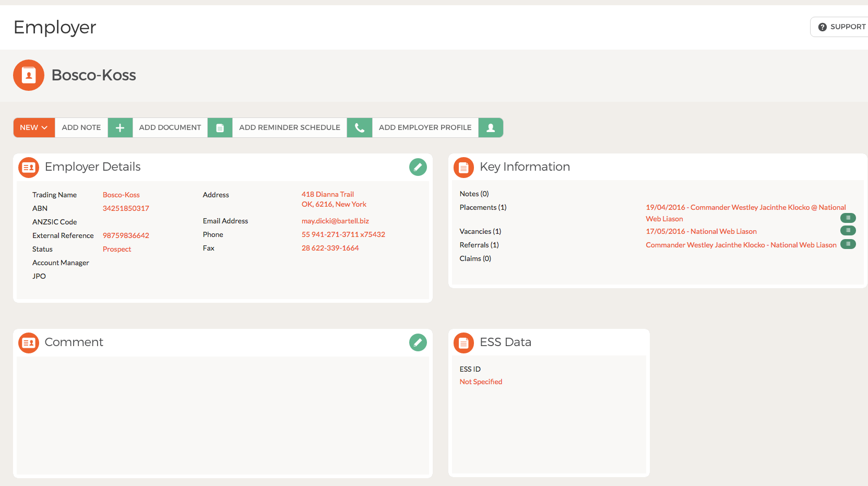Open the 17/05/2016 National Web Liason vacancy
868x486 pixels.
[701, 232]
